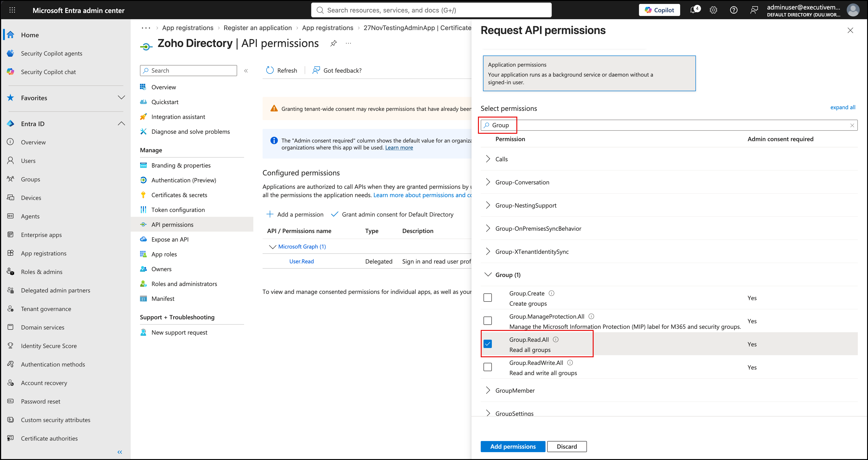Open Security Copilot chat
Screen dimensions: 868x460
tap(48, 72)
